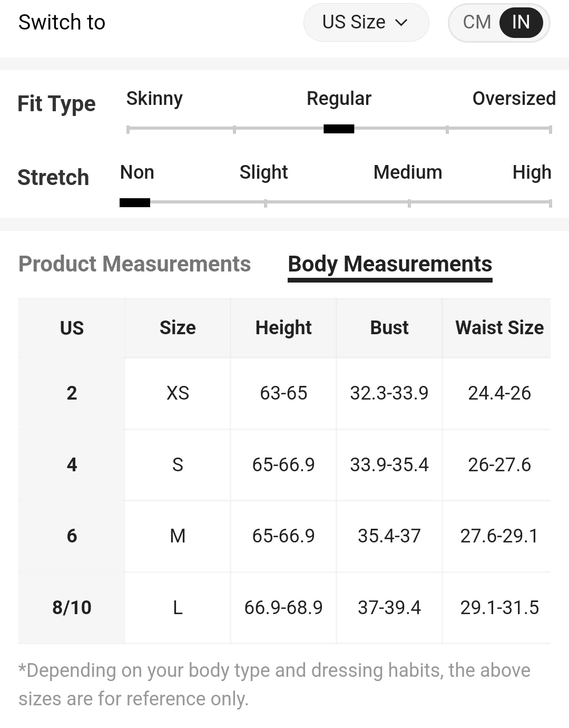This screenshot has width=569, height=728.
Task: Select the XS size cell
Action: (x=178, y=393)
